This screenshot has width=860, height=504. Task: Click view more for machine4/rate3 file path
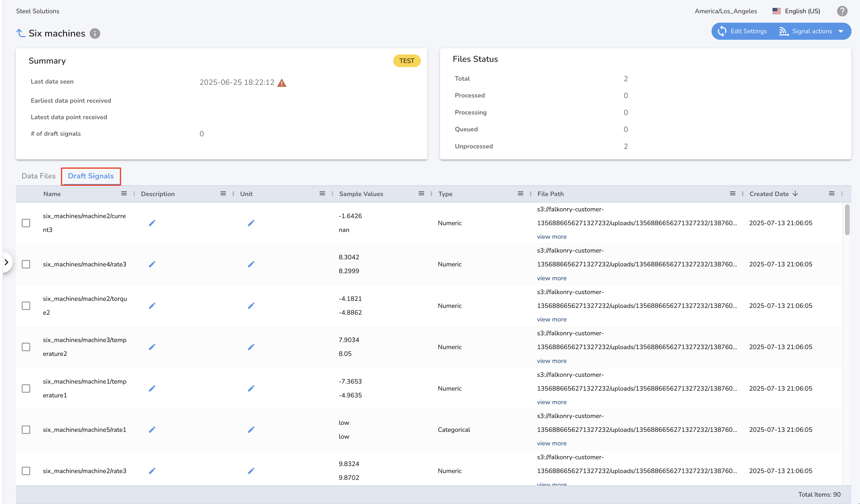[552, 278]
